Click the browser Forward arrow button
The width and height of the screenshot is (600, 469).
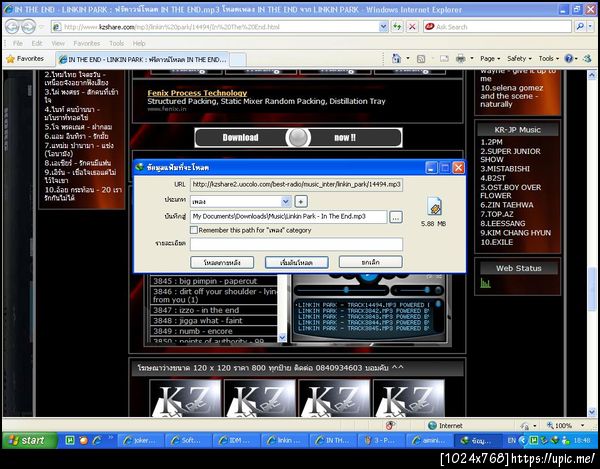29,27
